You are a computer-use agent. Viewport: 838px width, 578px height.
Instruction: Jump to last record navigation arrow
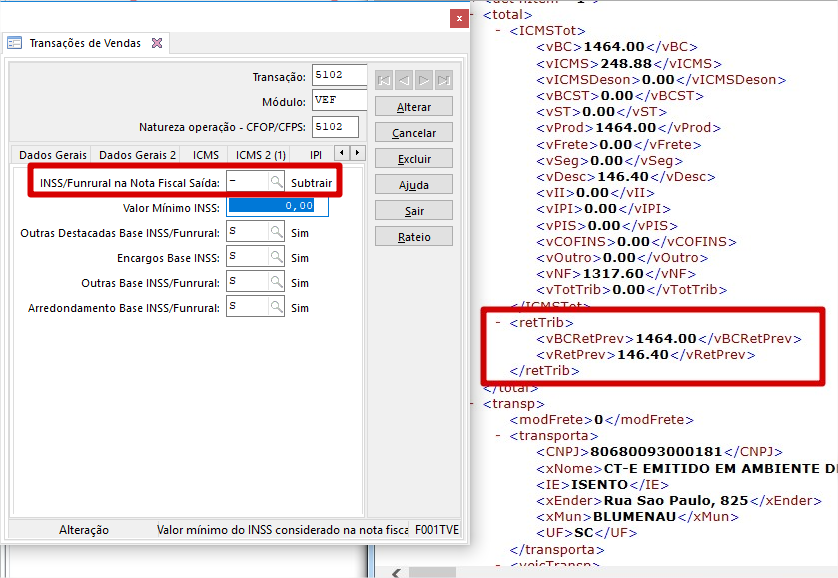click(444, 80)
